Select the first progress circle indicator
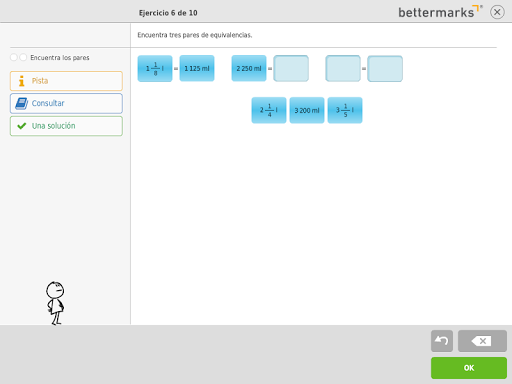The image size is (512, 384). click(14, 57)
